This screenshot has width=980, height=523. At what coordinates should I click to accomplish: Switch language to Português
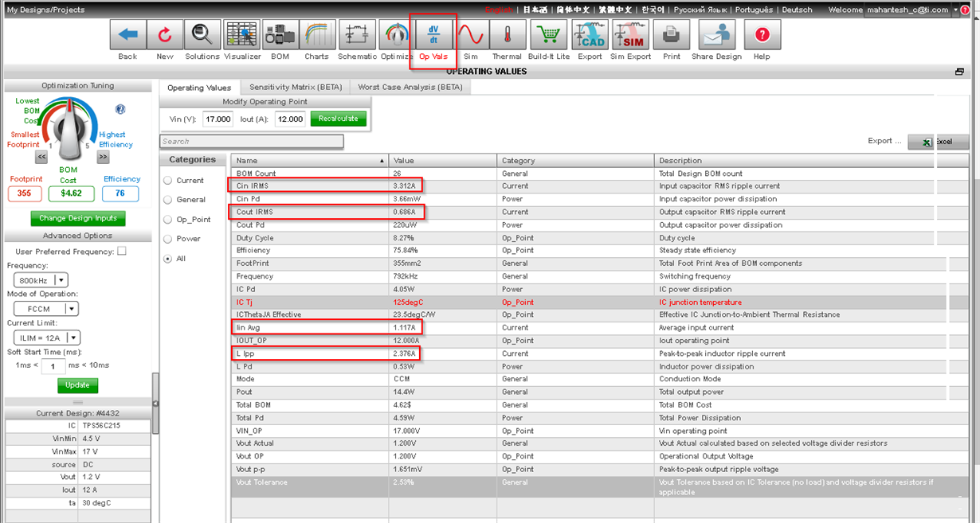pos(754,10)
